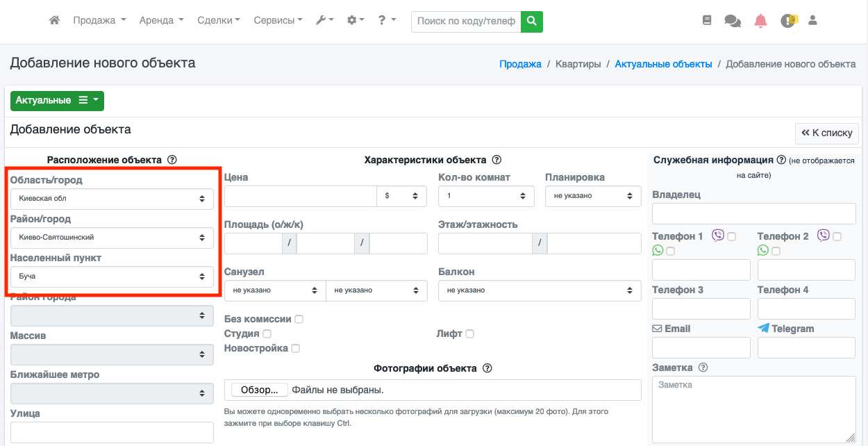Follow the Актуальные объекты breadcrumb link
868x446 pixels.
pyautogui.click(x=663, y=64)
